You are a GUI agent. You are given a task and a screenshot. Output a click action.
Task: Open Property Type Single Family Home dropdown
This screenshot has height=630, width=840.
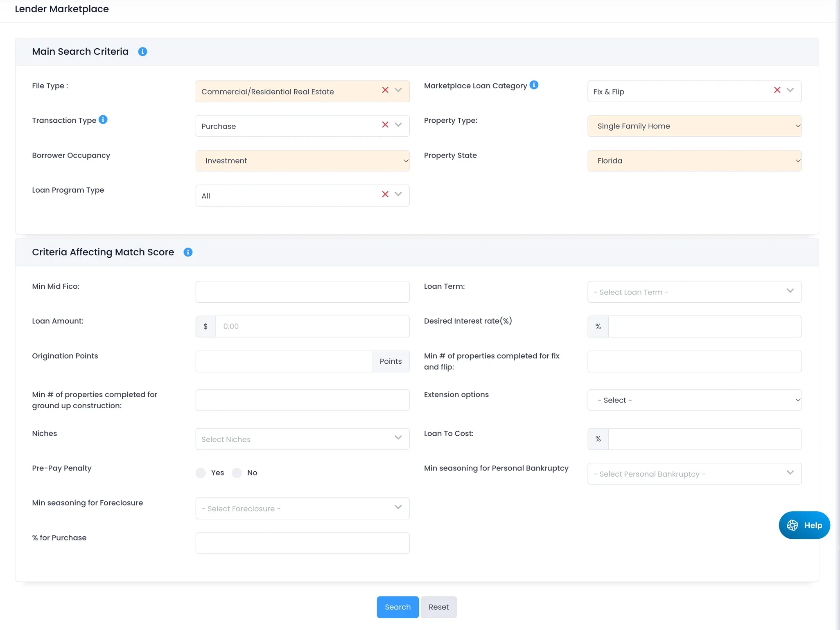coord(694,126)
